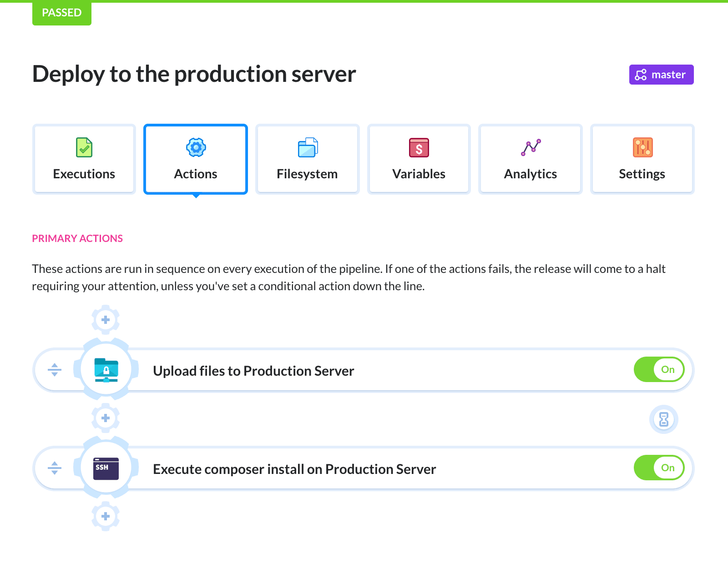Click the plus gear below Execute composer action
Screen dimensions: 728x564
106,516
